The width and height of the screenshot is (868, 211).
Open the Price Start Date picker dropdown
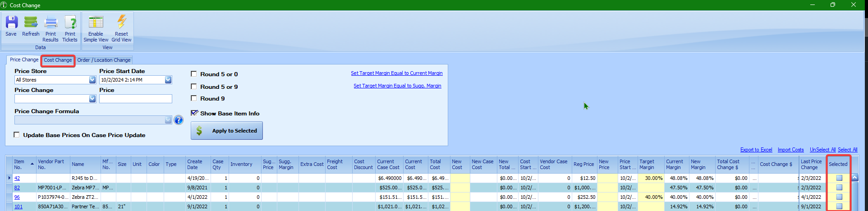pos(168,80)
